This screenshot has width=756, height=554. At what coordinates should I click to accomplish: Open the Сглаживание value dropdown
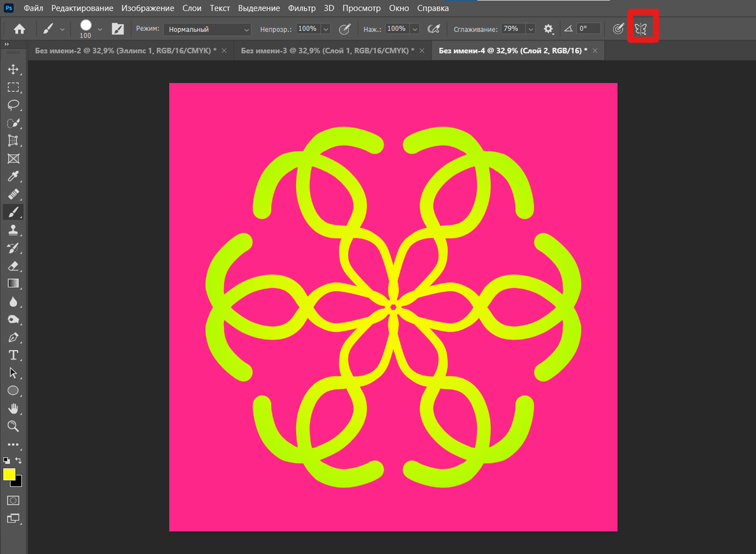click(x=530, y=29)
